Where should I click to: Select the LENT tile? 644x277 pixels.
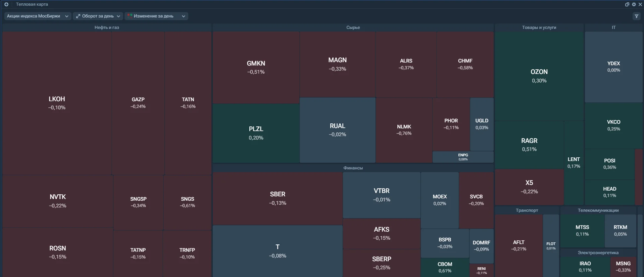(574, 163)
